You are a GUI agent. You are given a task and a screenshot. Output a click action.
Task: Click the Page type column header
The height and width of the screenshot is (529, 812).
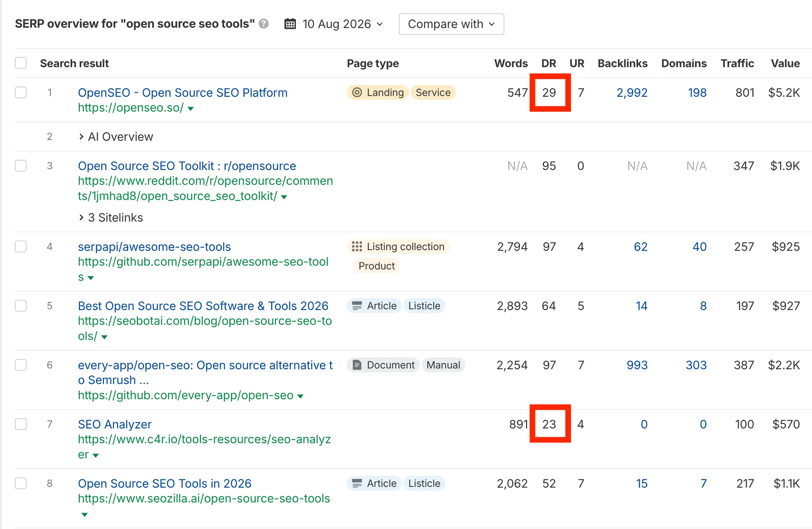pyautogui.click(x=373, y=63)
